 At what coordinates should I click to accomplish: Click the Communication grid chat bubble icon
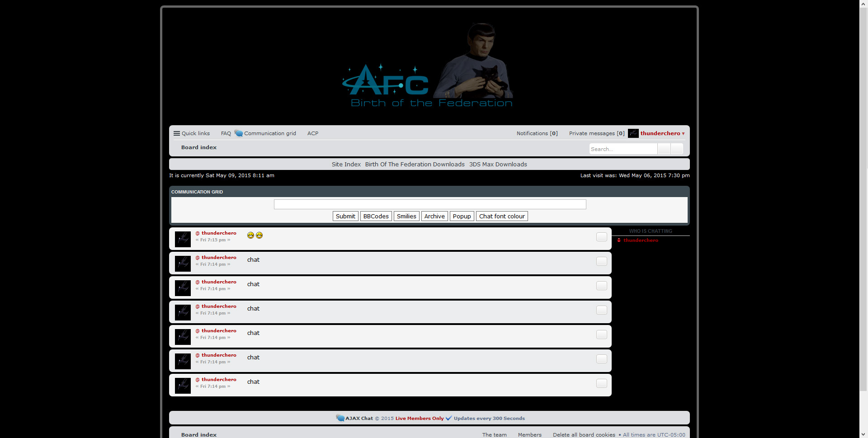pyautogui.click(x=238, y=133)
